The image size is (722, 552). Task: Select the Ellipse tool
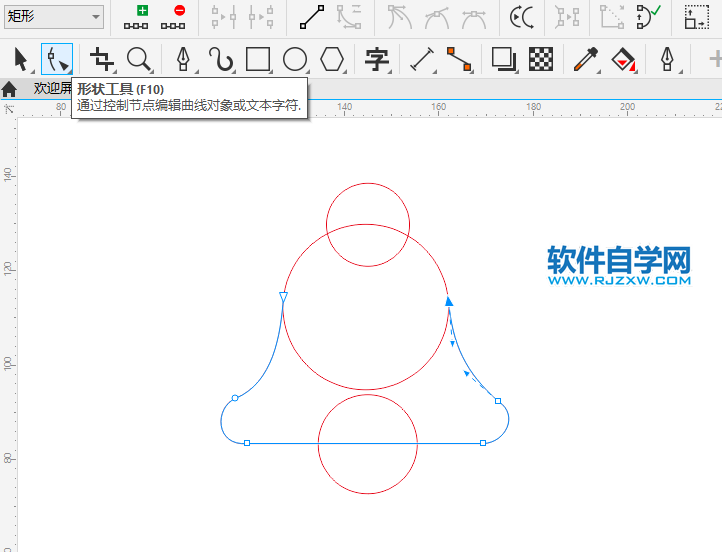295,59
